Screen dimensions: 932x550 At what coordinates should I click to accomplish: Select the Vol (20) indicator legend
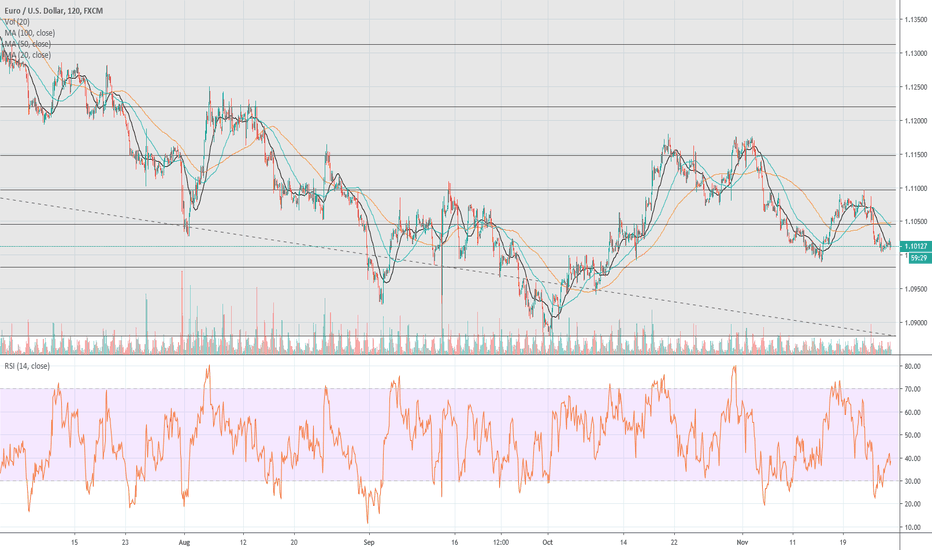17,21
